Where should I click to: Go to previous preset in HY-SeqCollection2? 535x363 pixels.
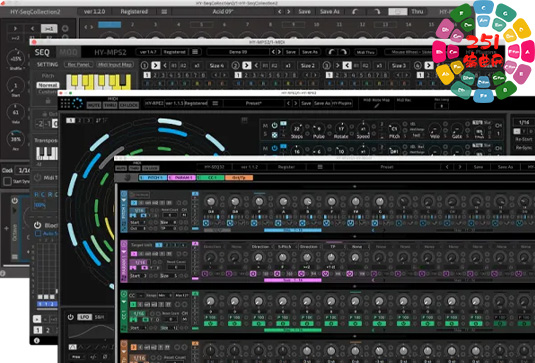279,12
